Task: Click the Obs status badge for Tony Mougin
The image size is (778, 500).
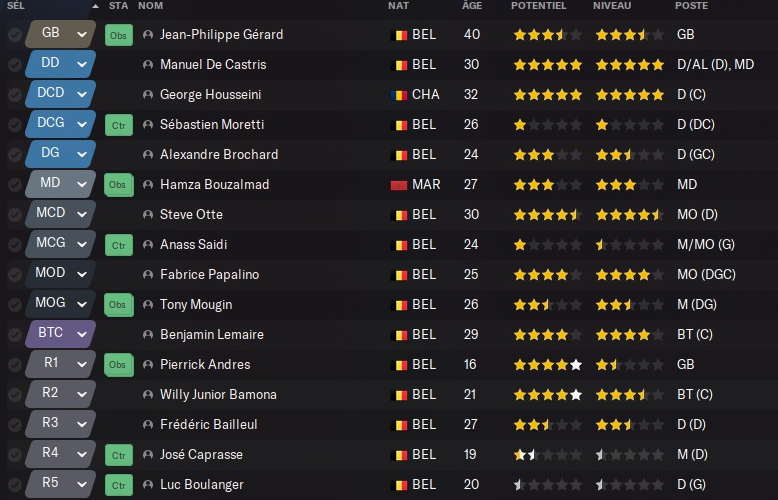Action: [118, 305]
